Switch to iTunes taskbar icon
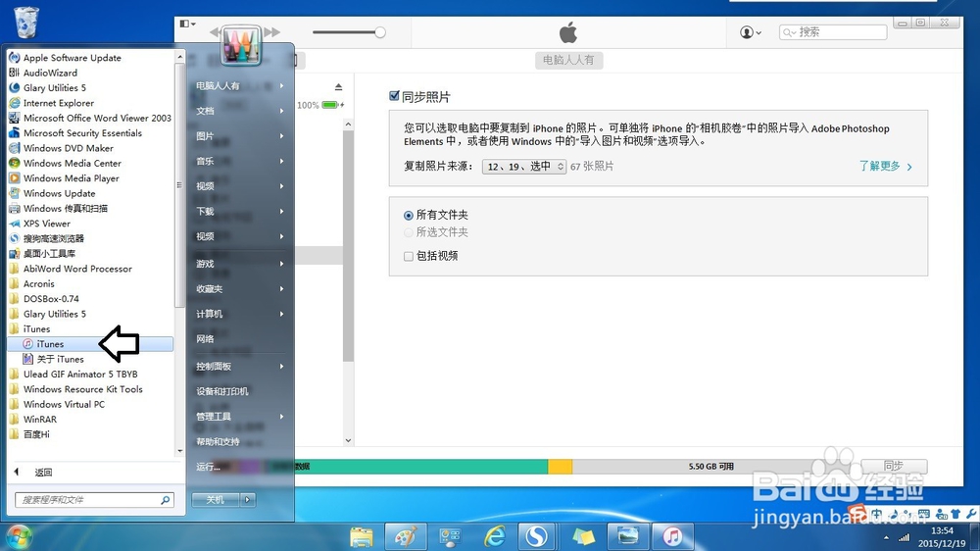Viewport: 980px width, 551px height. pos(672,536)
